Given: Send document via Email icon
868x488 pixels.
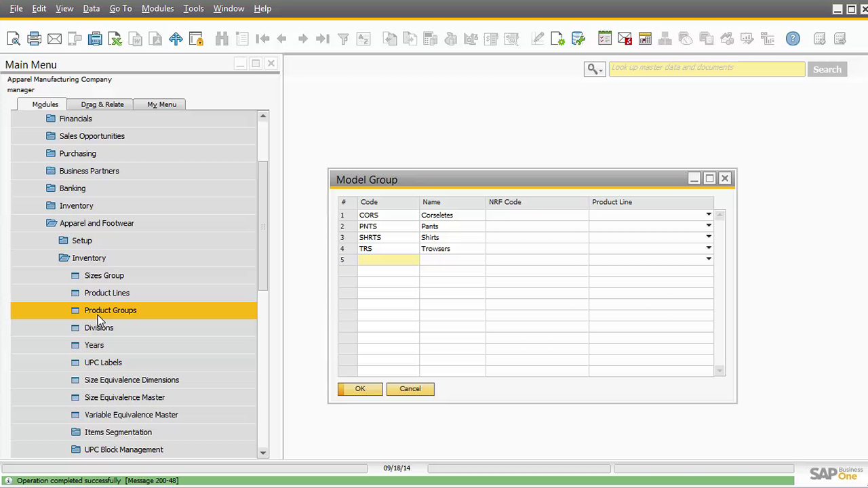Looking at the screenshot, I should click(54, 39).
